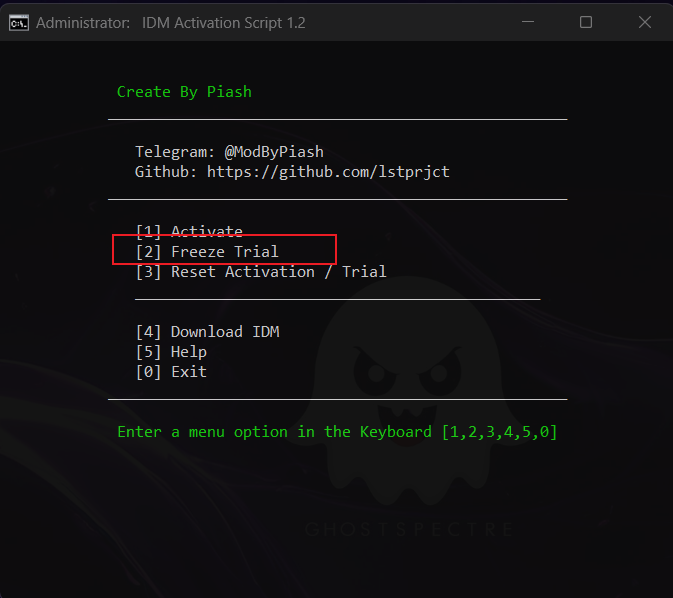
Task: Click the "Create By Piash" header text
Action: pos(184,92)
